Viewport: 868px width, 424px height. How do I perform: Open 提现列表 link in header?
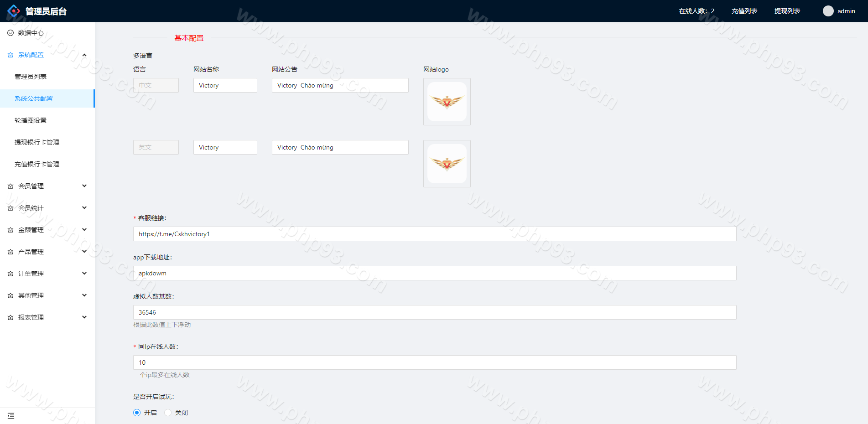tap(787, 11)
